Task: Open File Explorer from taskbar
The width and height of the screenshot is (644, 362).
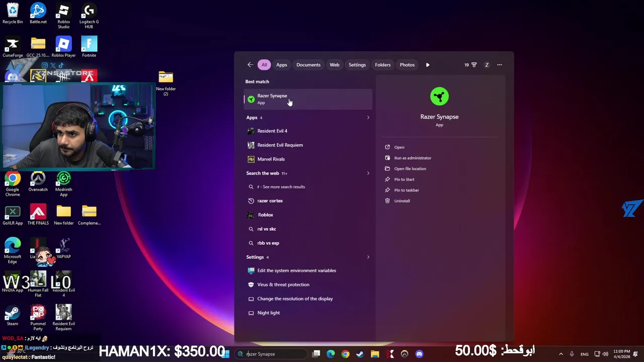Action: 375,354
